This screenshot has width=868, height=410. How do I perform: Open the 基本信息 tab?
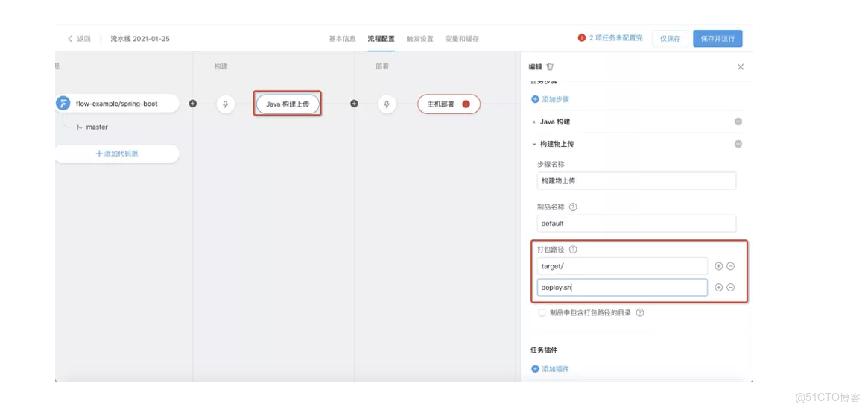click(x=342, y=39)
